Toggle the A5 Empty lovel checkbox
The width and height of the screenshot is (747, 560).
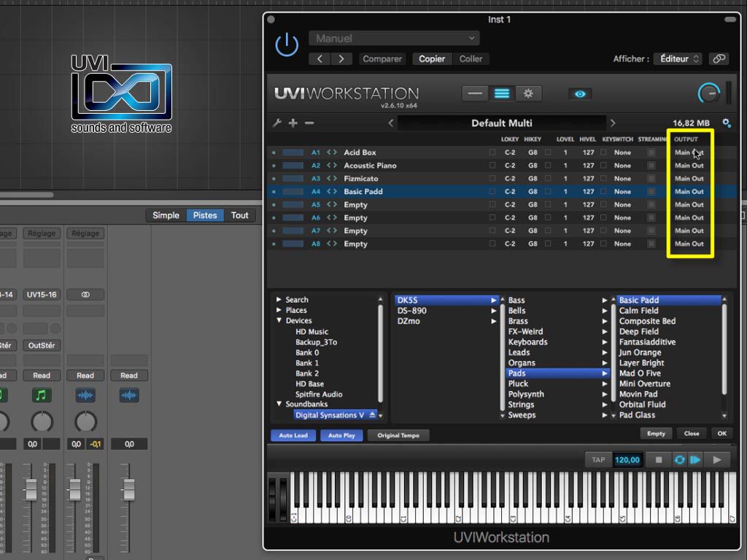(548, 204)
